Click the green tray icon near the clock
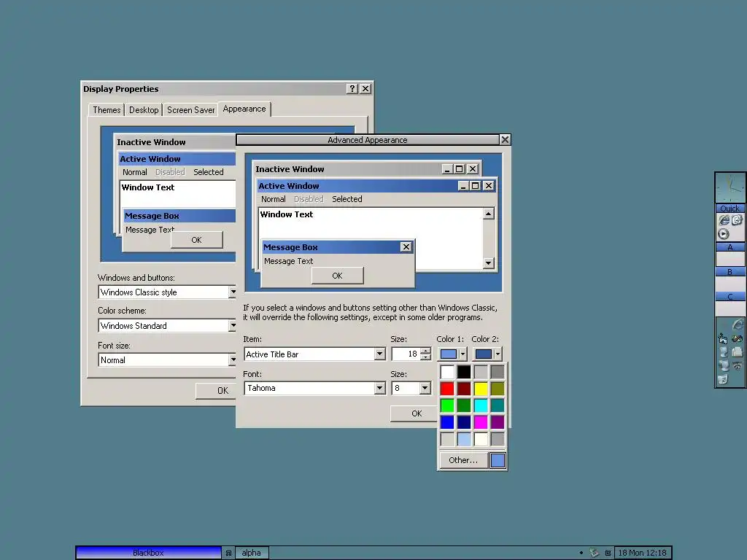This screenshot has height=560, width=747. click(x=594, y=553)
